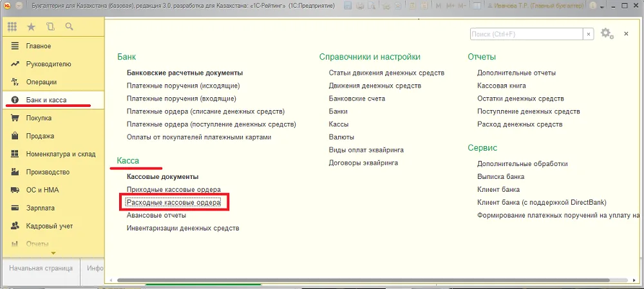Screen dimensions: 644x289
Task: Open the Продажа section
Action: coord(52,136)
